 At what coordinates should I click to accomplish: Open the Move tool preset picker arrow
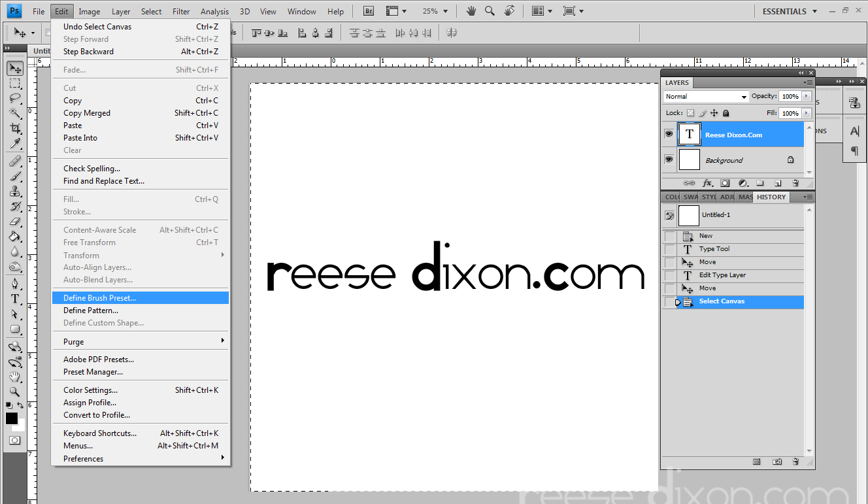[33, 33]
